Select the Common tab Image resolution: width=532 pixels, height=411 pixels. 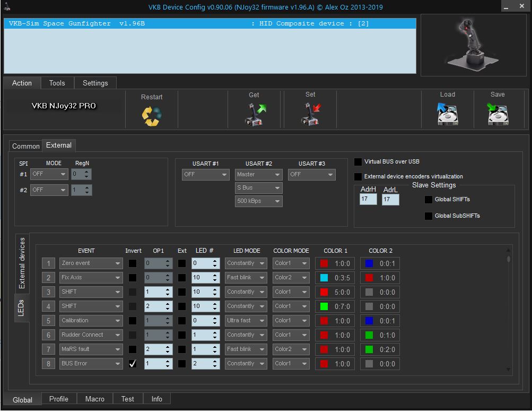[25, 146]
